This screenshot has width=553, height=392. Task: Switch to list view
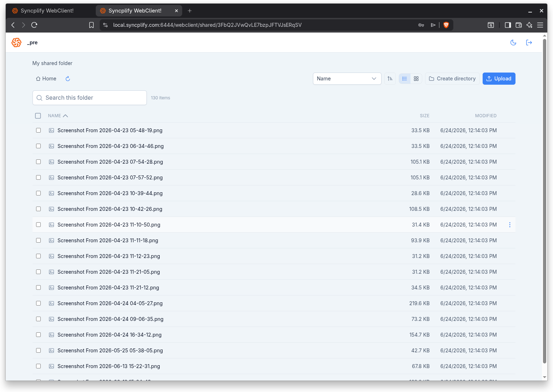(404, 79)
